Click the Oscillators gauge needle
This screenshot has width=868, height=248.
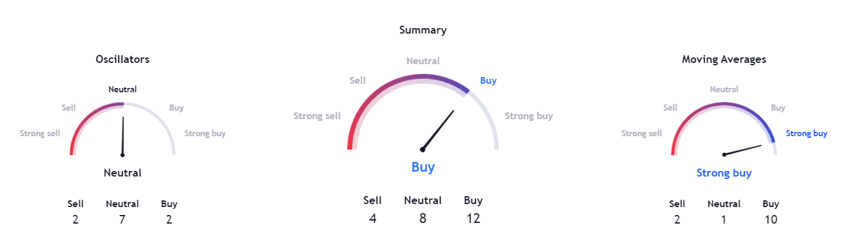[x=123, y=136]
